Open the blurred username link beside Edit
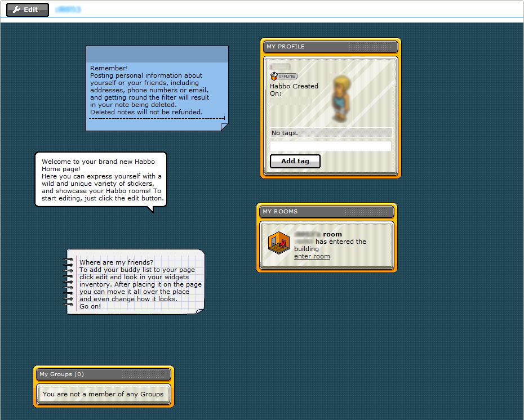The width and height of the screenshot is (524, 420). (68, 10)
